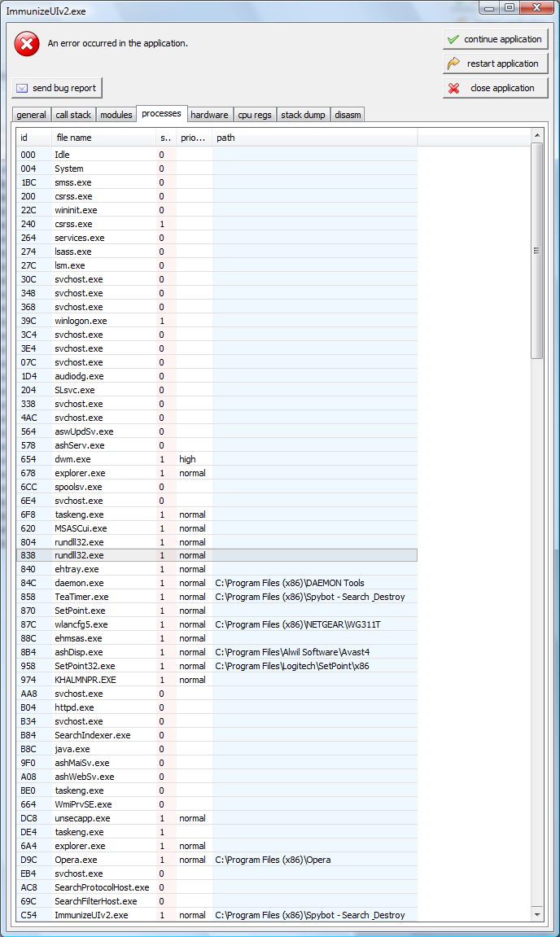This screenshot has height=937, width=560.
Task: Select the ashDisp.exe row
Action: tap(217, 652)
